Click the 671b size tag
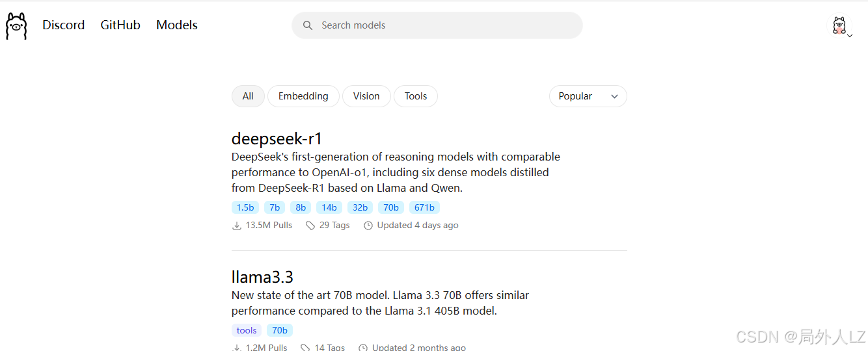868x351 pixels. point(424,207)
